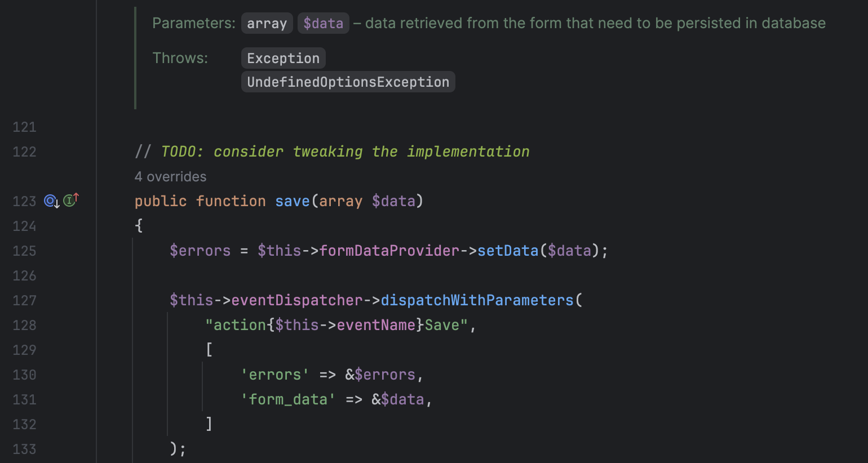Click the 'setData' method call
Viewport: 868px width, 463px height.
pyautogui.click(x=508, y=251)
